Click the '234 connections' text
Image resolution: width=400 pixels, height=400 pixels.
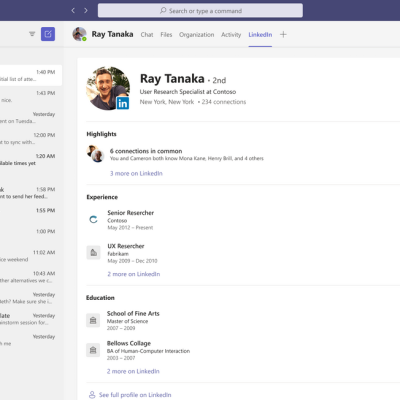click(224, 102)
